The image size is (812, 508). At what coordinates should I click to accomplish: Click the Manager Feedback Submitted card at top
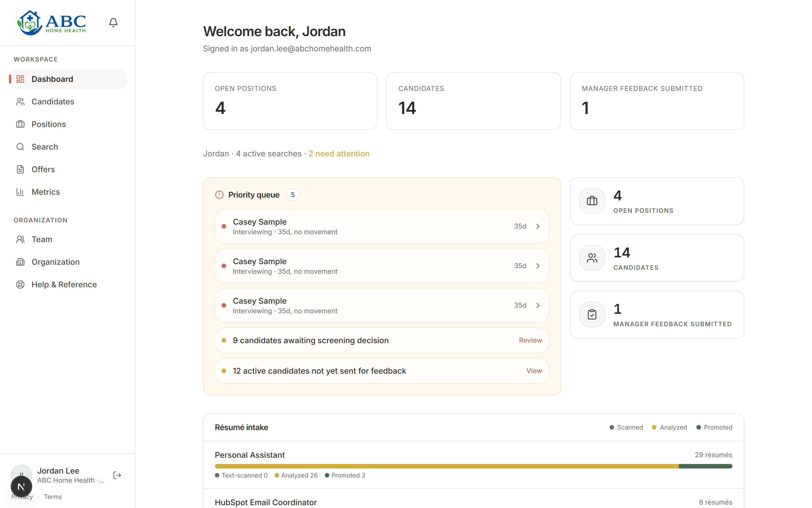pos(657,101)
